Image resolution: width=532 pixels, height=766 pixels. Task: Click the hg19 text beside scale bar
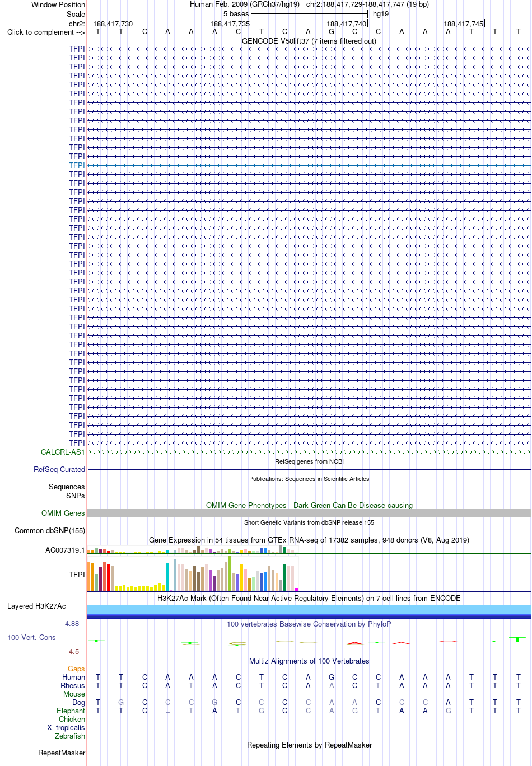click(381, 14)
